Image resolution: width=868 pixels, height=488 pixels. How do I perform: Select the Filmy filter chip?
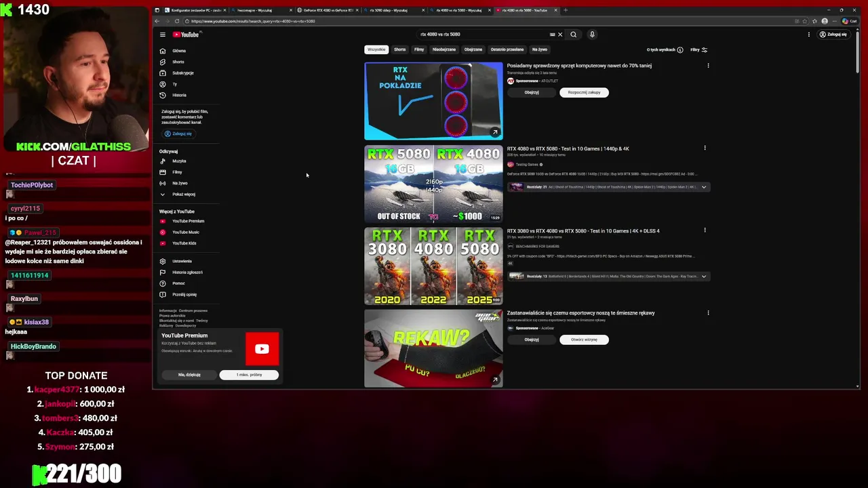click(x=419, y=49)
